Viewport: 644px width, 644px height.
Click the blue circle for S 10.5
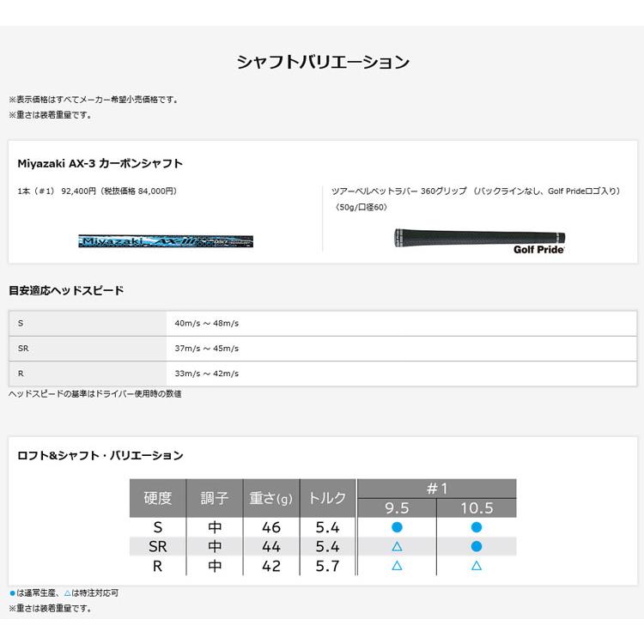pyautogui.click(x=477, y=527)
